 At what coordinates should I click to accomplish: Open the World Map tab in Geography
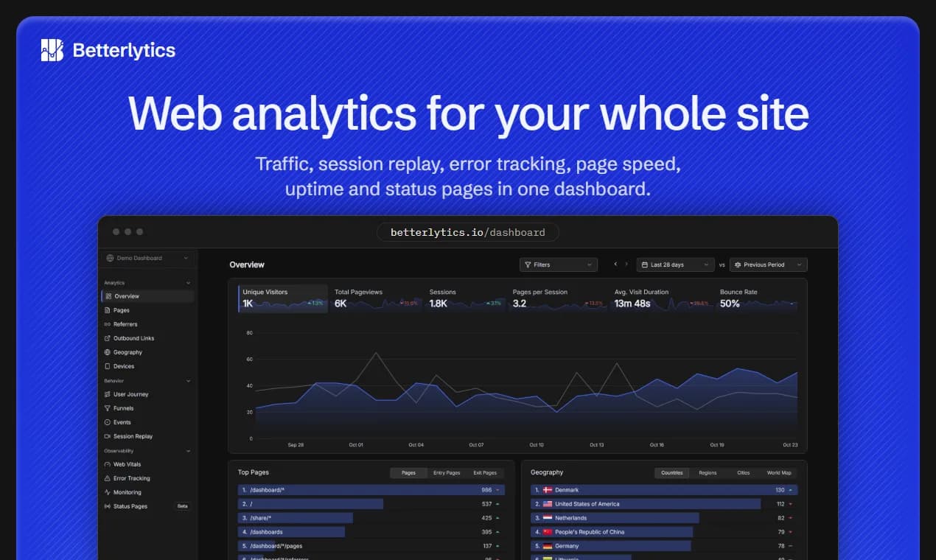click(x=779, y=473)
